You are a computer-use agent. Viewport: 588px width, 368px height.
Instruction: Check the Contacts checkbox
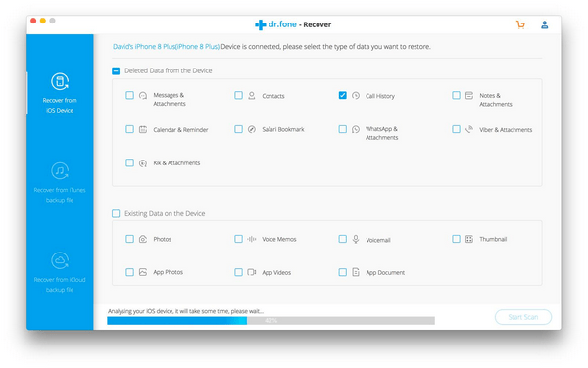pyautogui.click(x=238, y=95)
